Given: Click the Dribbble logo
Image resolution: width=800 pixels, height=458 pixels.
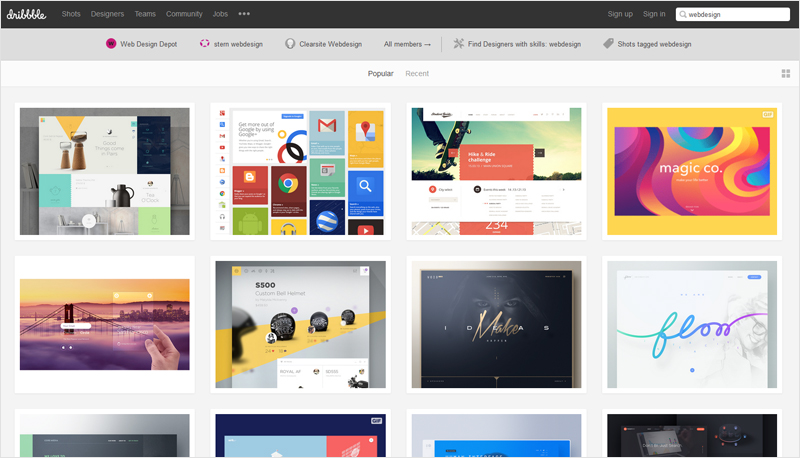Looking at the screenshot, I should pos(27,14).
